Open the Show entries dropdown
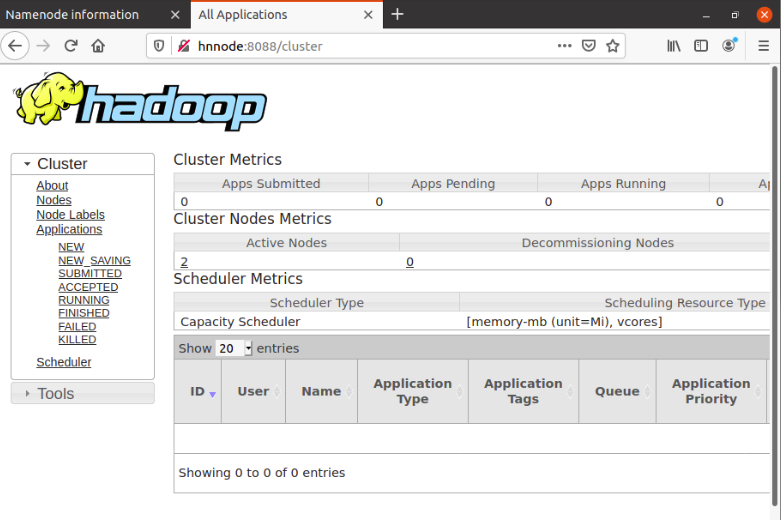This screenshot has width=781, height=520. click(x=234, y=349)
